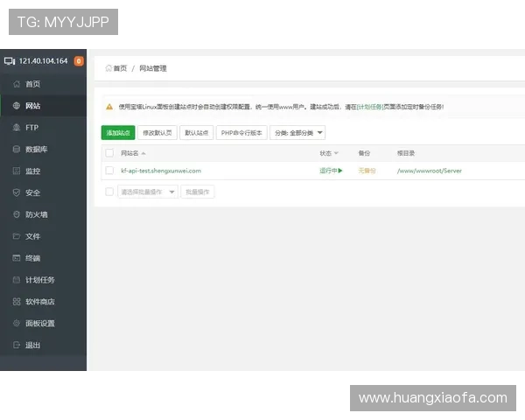Toggle the checkbox beside batch operation dropdown
This screenshot has height=420, width=525.
pos(109,192)
